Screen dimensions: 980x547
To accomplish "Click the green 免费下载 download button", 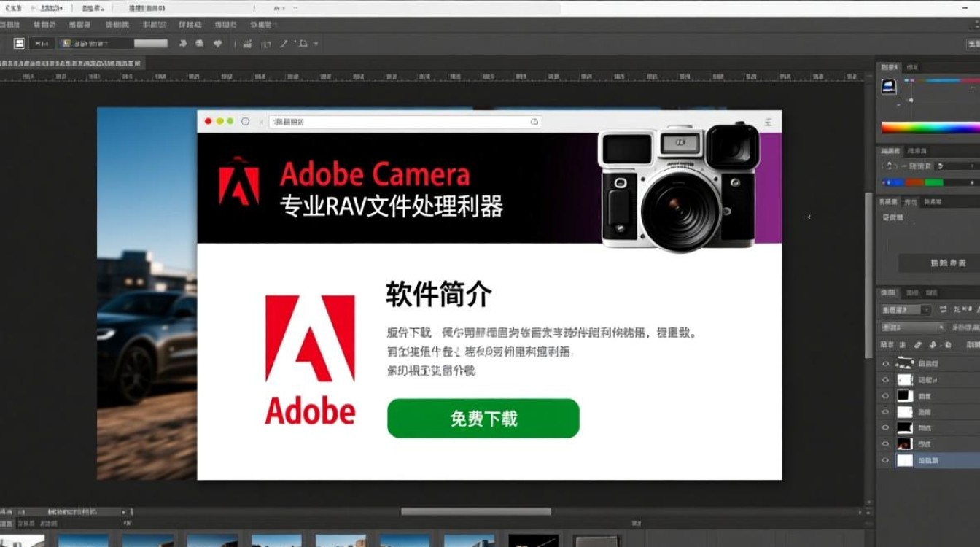I will pos(482,418).
